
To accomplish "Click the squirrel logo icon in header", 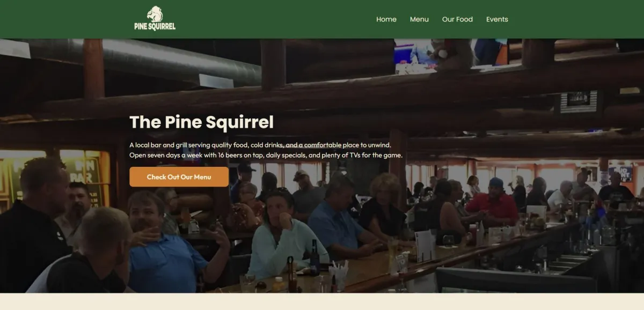I will (x=155, y=14).
